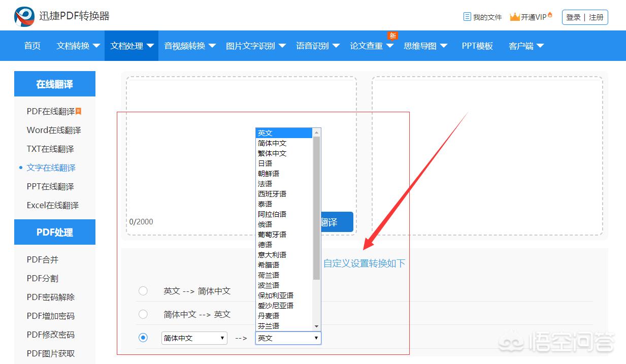Open the PPT模板 navigation tab
Screen dimensions: 626x364
[477, 46]
